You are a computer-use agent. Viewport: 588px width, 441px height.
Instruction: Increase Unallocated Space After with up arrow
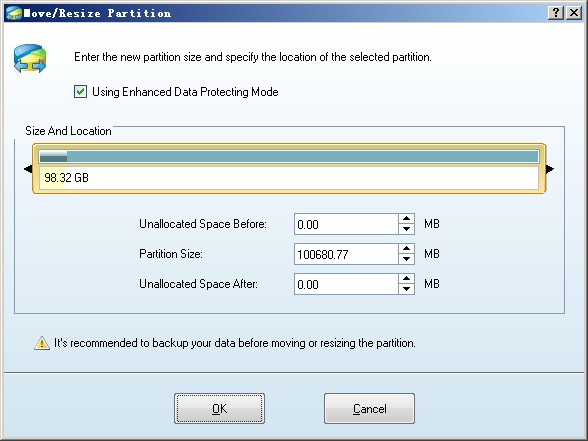(x=406, y=279)
